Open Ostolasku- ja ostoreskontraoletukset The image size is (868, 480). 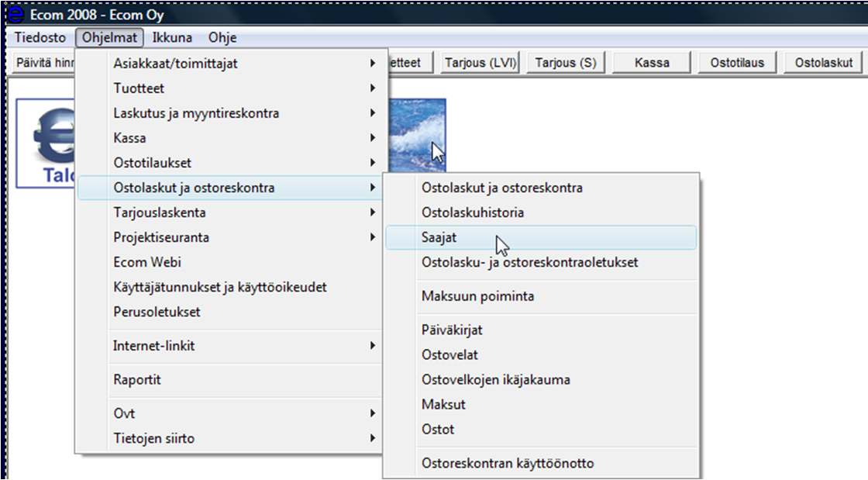pyautogui.click(x=541, y=262)
